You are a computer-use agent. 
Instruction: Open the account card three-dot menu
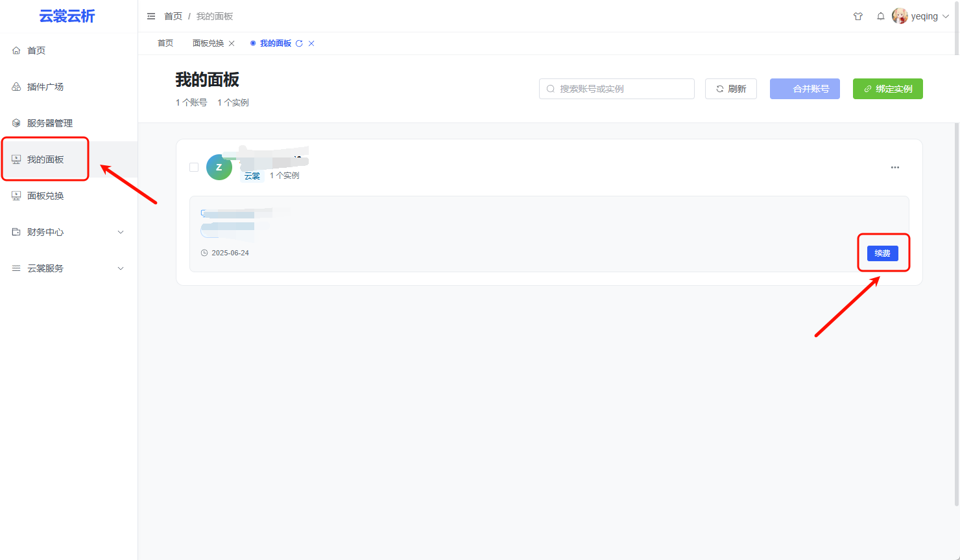coord(895,167)
